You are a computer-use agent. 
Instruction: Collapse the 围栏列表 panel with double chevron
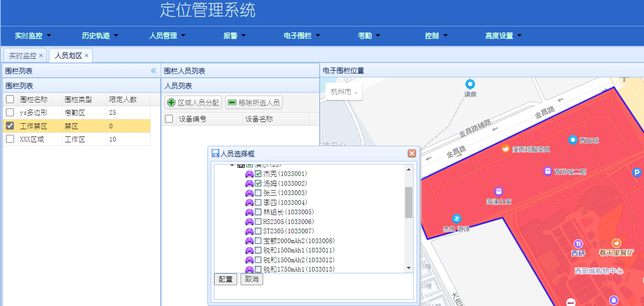pos(153,71)
